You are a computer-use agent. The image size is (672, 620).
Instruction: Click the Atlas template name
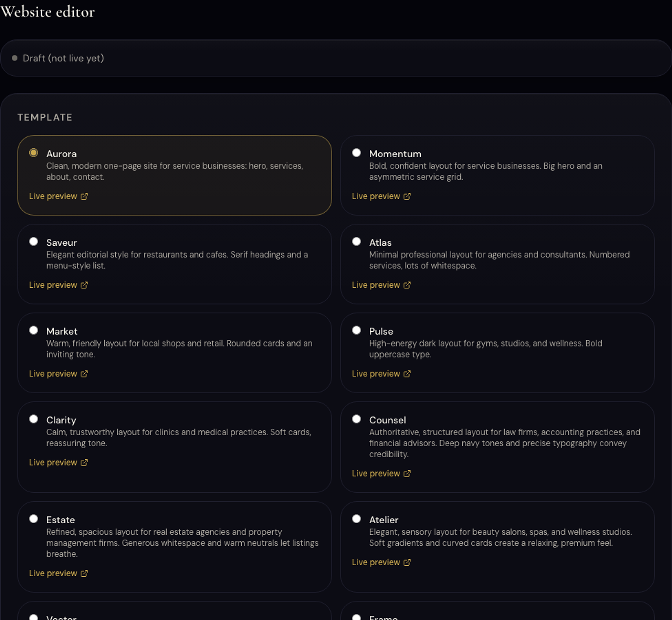pyautogui.click(x=380, y=243)
